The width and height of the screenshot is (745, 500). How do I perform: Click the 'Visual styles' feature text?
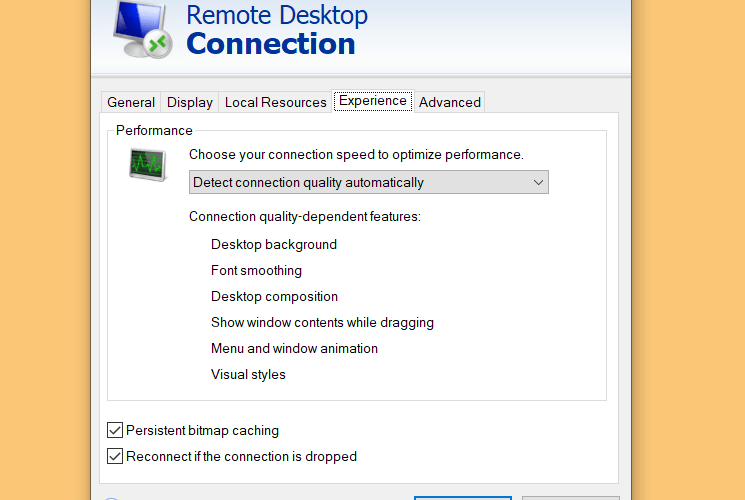[x=248, y=375]
